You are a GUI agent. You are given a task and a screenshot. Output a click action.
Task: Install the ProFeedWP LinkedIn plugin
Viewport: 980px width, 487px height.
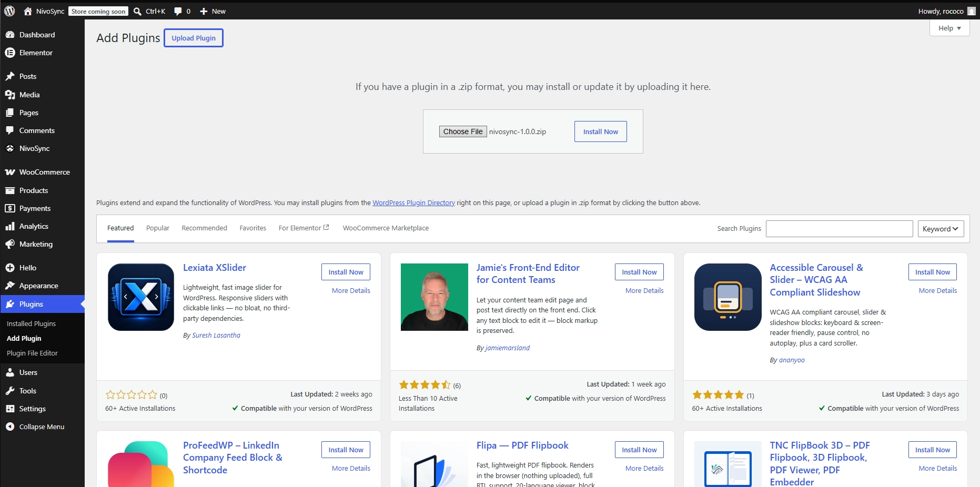pyautogui.click(x=346, y=450)
